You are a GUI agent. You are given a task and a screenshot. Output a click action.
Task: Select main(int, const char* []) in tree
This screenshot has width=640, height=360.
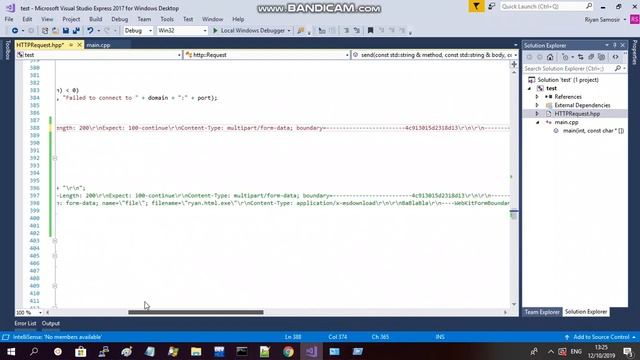click(593, 131)
